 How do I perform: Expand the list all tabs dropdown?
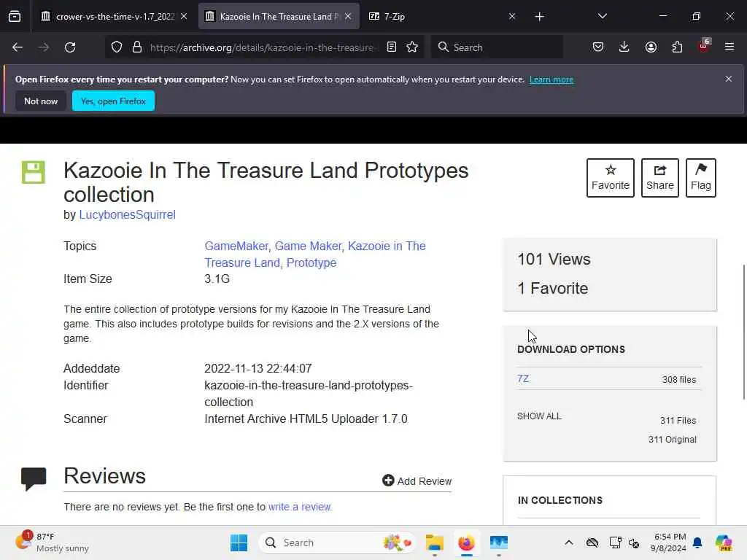click(x=602, y=16)
